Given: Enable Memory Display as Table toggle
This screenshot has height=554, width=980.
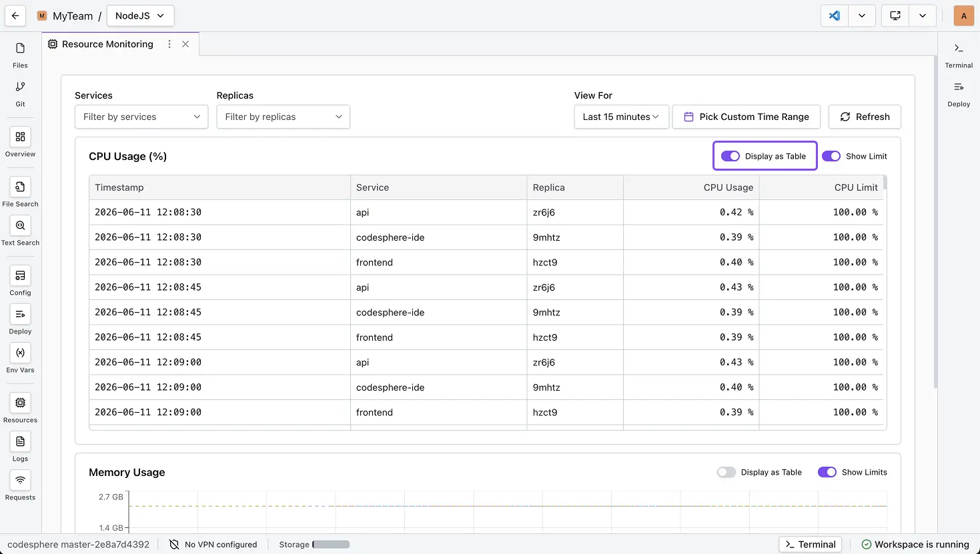Looking at the screenshot, I should 726,472.
